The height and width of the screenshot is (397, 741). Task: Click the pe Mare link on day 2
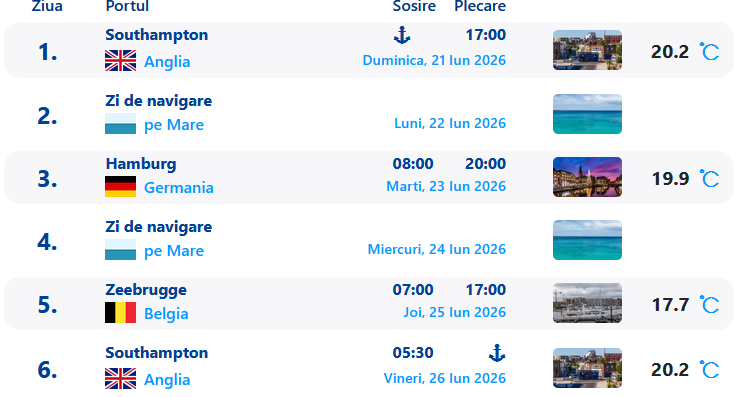tap(174, 125)
